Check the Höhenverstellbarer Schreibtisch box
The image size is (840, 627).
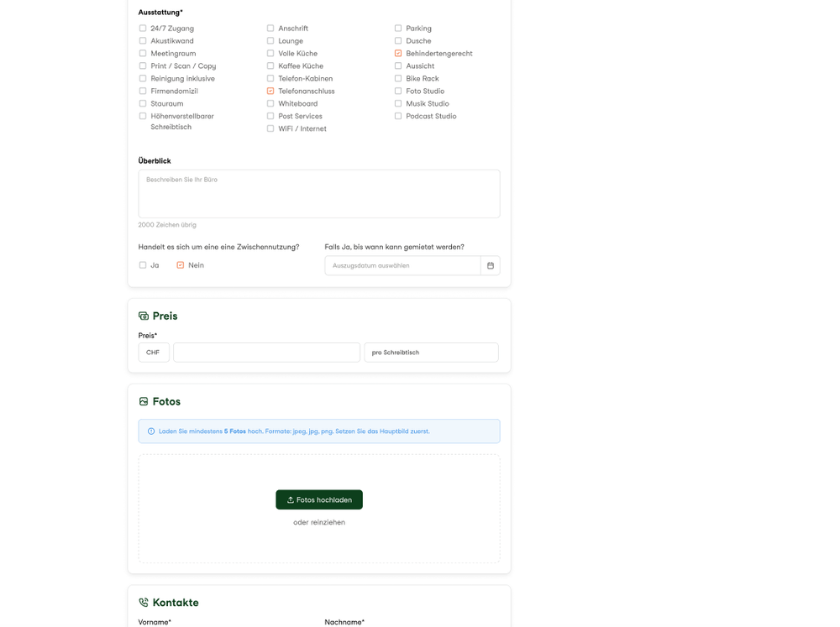(x=143, y=117)
